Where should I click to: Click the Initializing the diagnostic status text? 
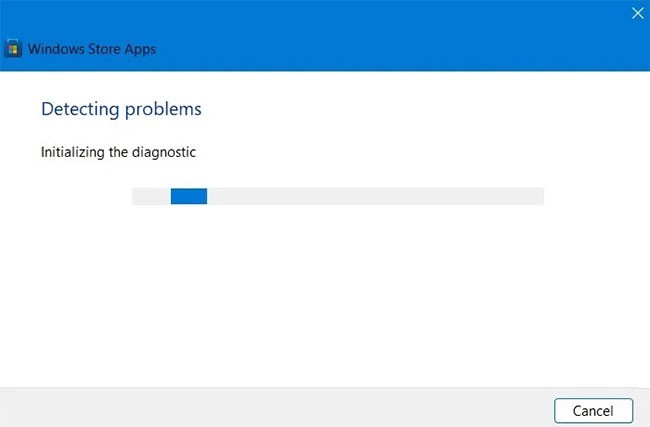pos(118,153)
